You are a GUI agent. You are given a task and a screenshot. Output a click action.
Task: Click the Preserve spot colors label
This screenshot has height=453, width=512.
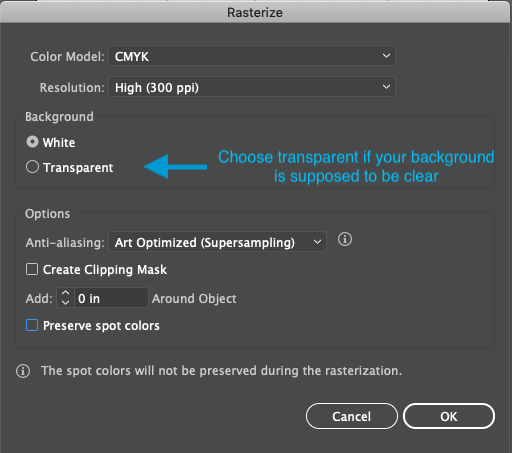(x=101, y=326)
